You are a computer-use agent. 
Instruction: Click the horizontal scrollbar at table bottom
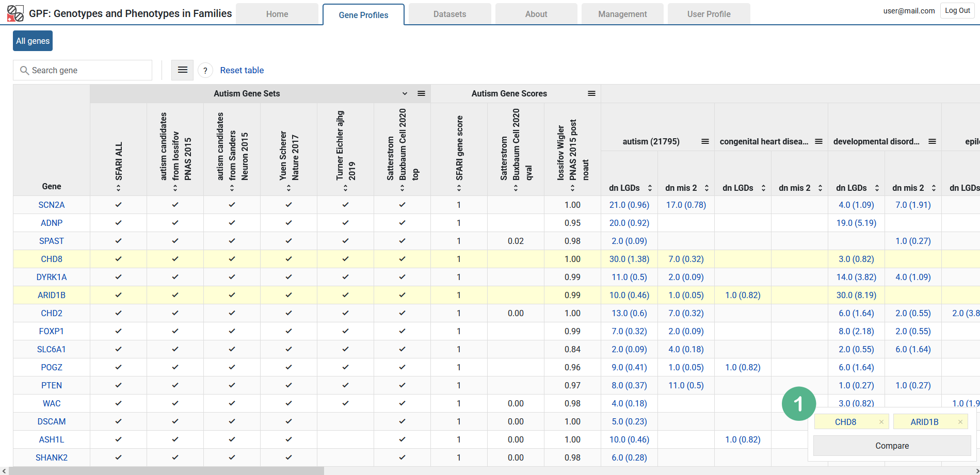click(x=167, y=471)
